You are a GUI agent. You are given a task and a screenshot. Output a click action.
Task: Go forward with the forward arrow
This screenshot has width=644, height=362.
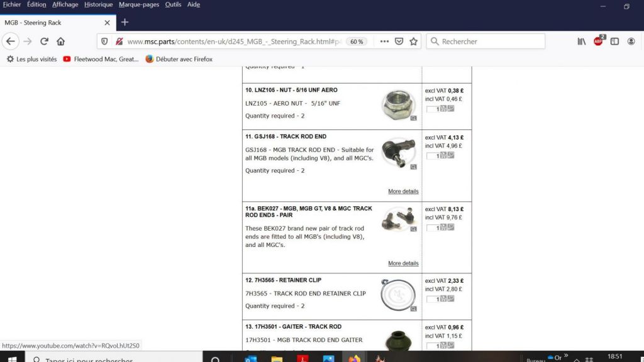[28, 41]
